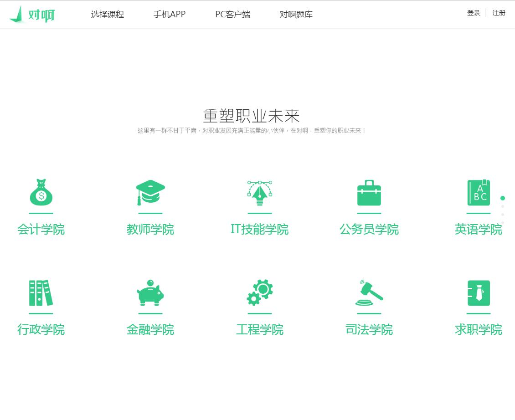This screenshot has height=420, width=515.
Task: Click the ABC book English icon
Action: point(479,193)
